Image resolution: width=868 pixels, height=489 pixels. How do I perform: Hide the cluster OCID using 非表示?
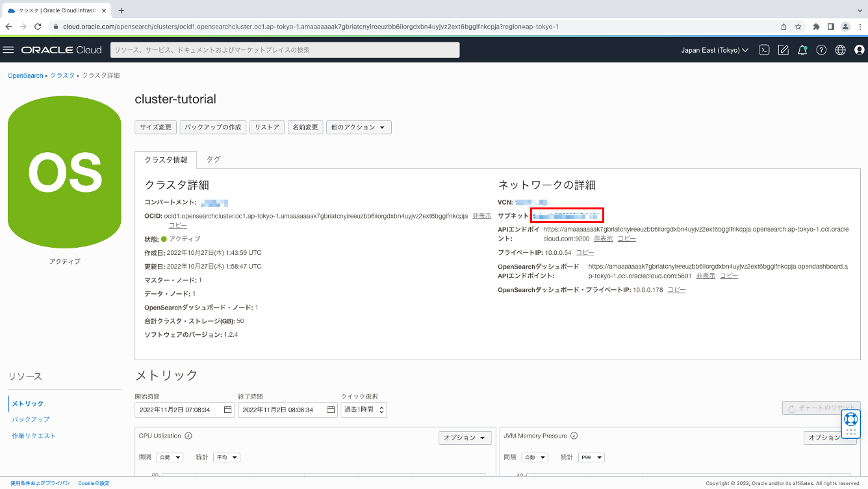click(x=481, y=216)
